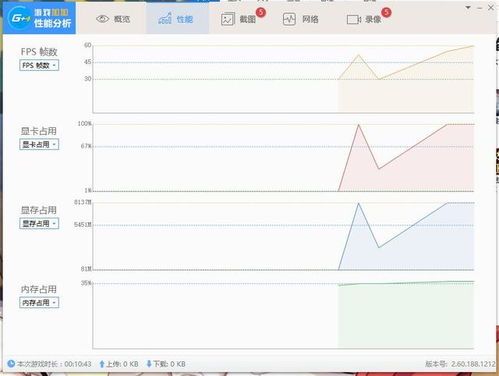Click the red badge on 录像
Screen dimensions: 499x376
[386, 13]
